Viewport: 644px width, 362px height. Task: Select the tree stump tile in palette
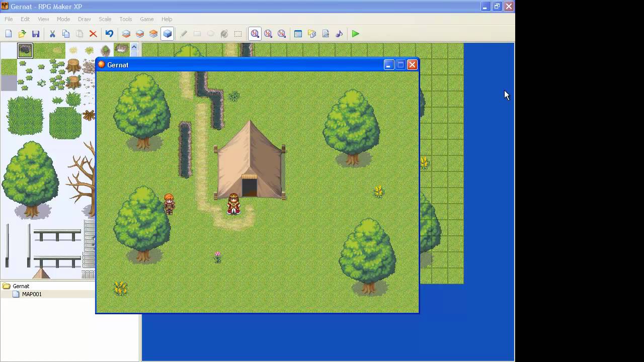tap(74, 65)
